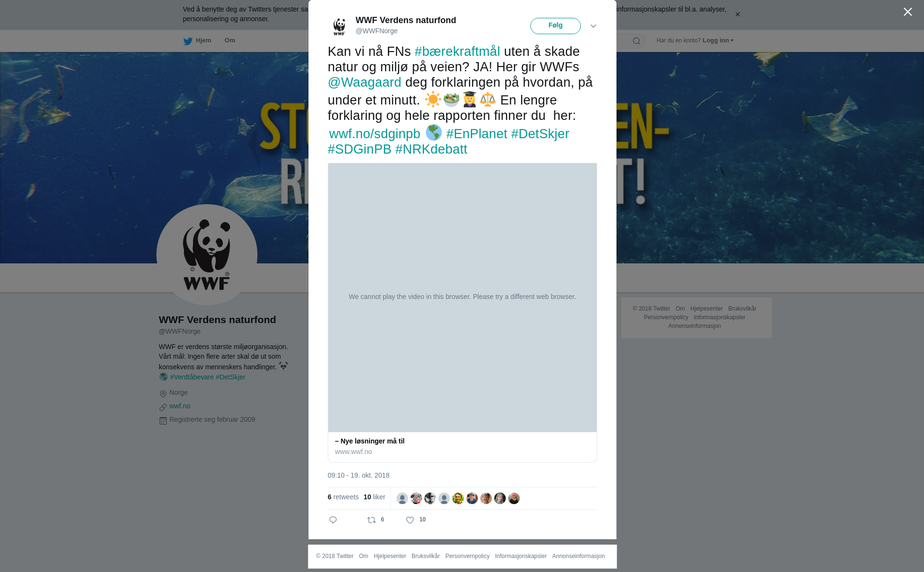Expand tweet options chevron next to Følg
The height and width of the screenshot is (572, 924).
click(x=593, y=26)
